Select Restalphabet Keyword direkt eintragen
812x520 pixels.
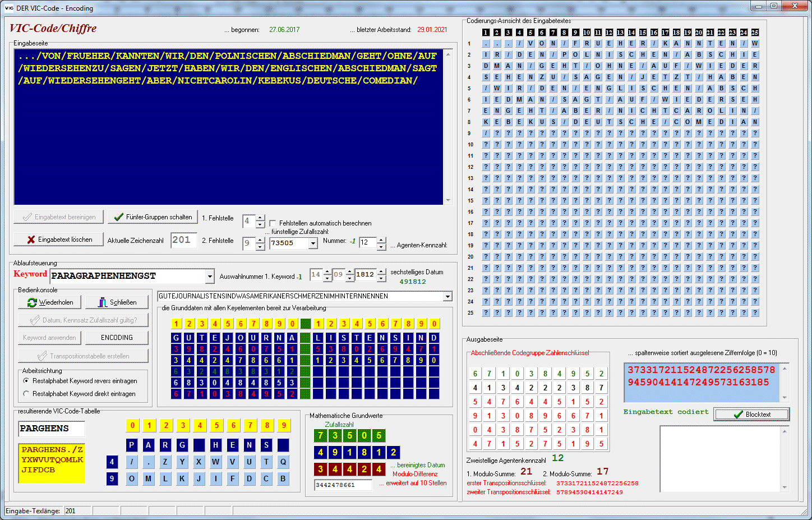tap(26, 394)
